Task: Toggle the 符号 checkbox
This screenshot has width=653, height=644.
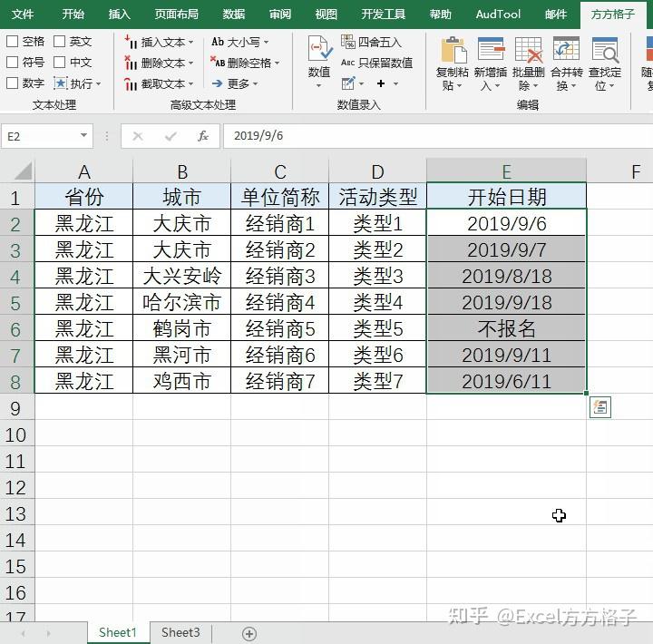Action: pos(12,62)
